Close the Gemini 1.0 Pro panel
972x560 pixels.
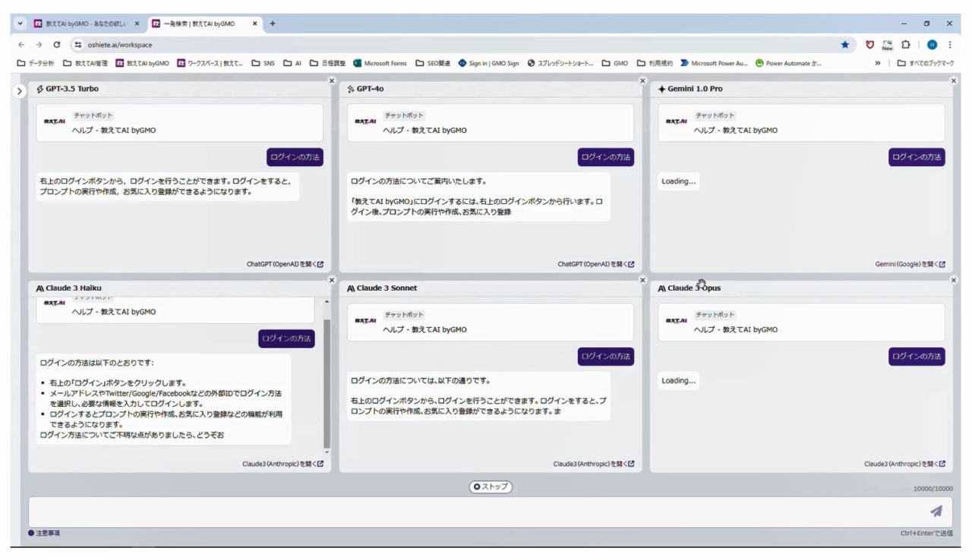click(x=954, y=80)
